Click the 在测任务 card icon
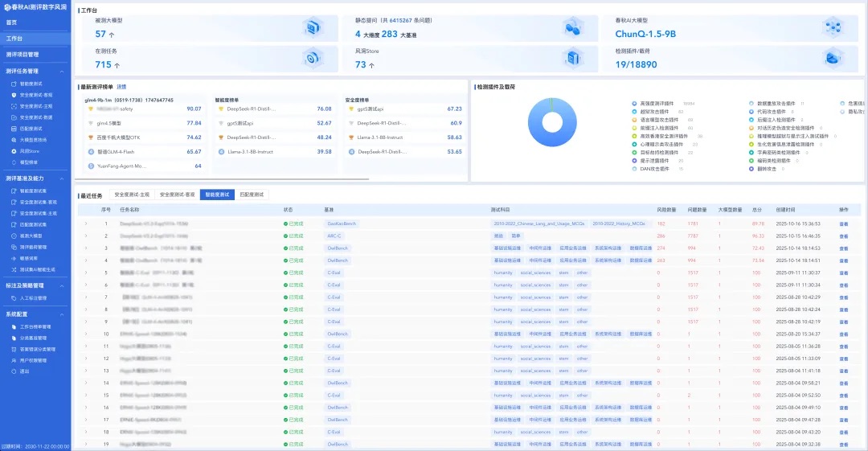The width and height of the screenshot is (868, 451). (312, 58)
